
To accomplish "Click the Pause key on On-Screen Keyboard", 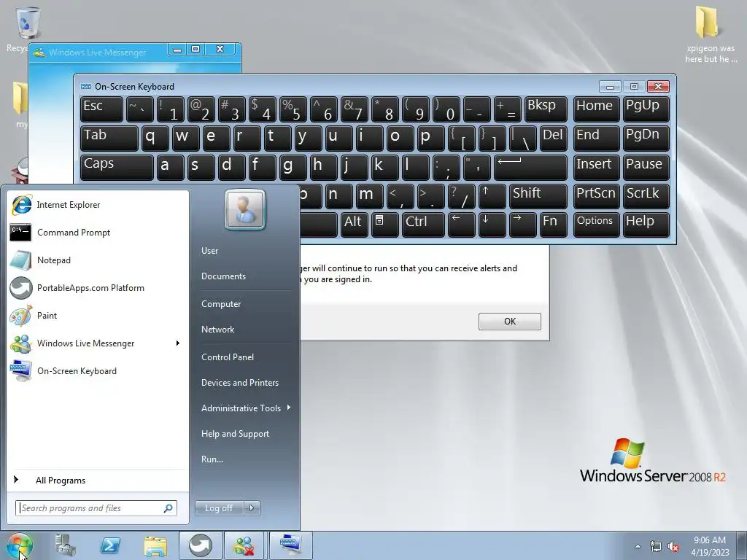I will (646, 168).
